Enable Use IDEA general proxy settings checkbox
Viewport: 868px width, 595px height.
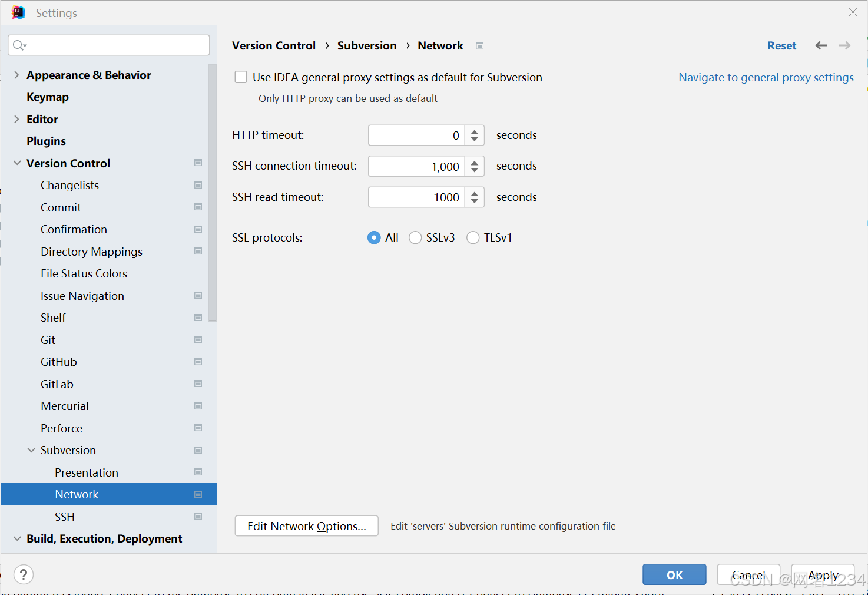241,77
